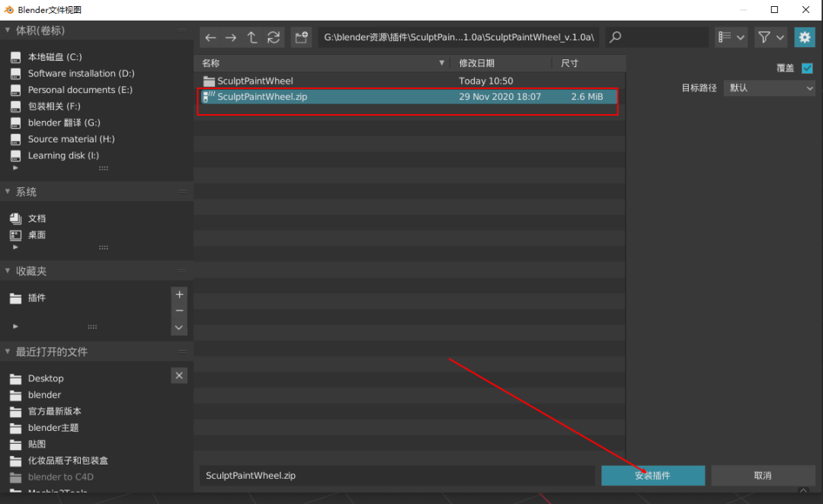Open recent folder blender to C4D

(x=61, y=477)
